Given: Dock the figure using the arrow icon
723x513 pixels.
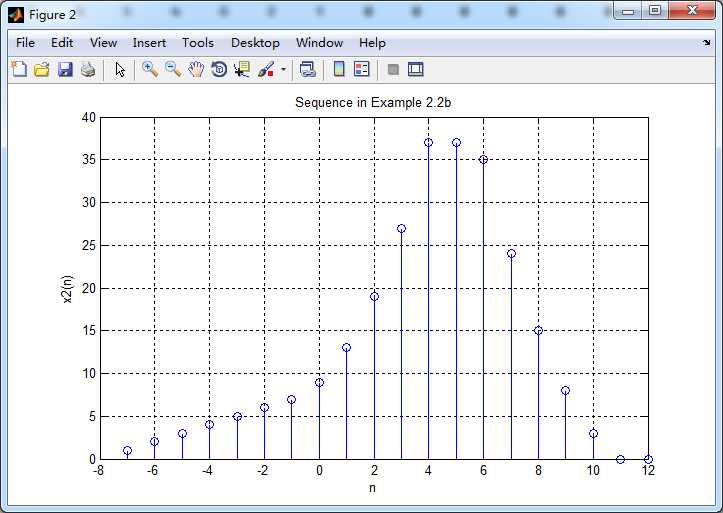Looking at the screenshot, I should 706,43.
